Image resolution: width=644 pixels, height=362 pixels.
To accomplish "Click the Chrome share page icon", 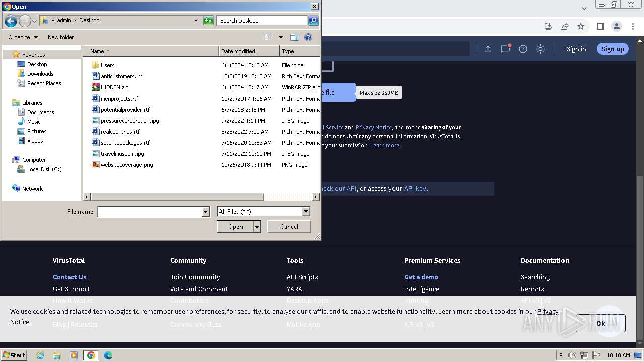I will click(x=565, y=26).
